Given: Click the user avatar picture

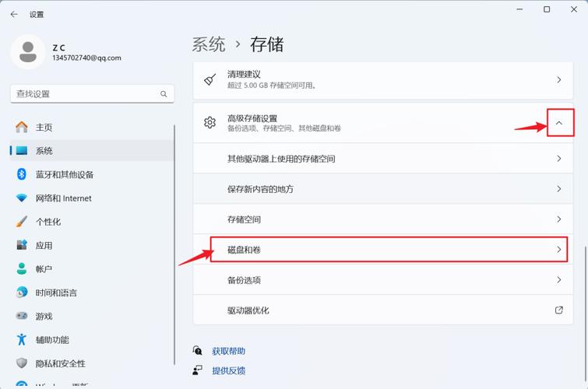Looking at the screenshot, I should [28, 51].
